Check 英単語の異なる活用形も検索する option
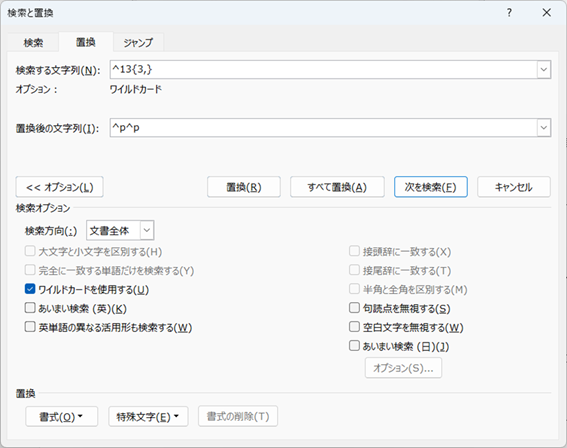Viewport: 567px width, 448px height. click(30, 327)
